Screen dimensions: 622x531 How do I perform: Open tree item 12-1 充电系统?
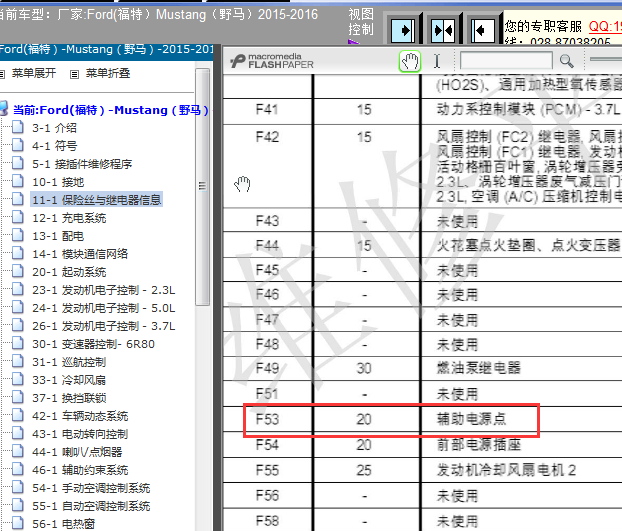[x=69, y=218]
